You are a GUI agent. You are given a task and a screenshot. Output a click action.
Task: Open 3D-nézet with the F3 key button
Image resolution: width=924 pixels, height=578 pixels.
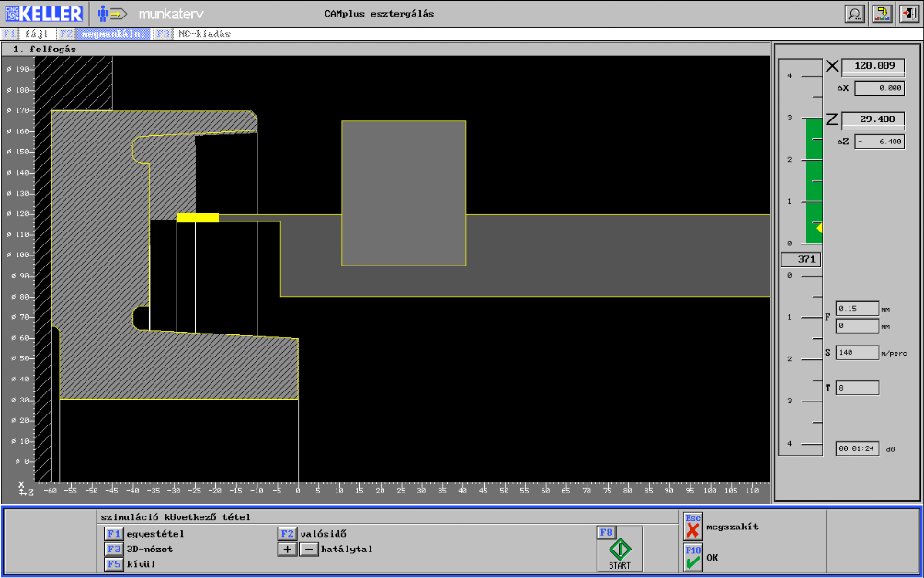(114, 550)
